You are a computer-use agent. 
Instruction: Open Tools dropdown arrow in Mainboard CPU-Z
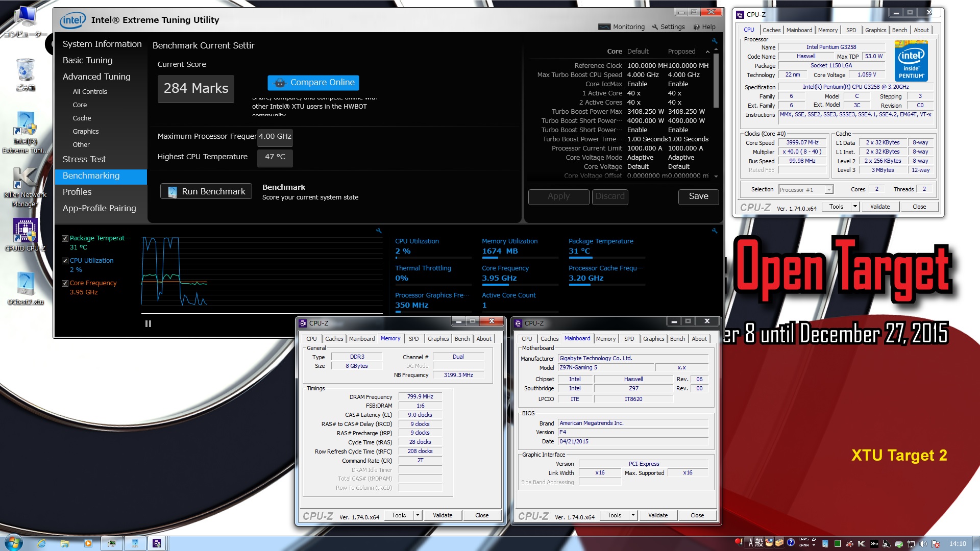(633, 515)
